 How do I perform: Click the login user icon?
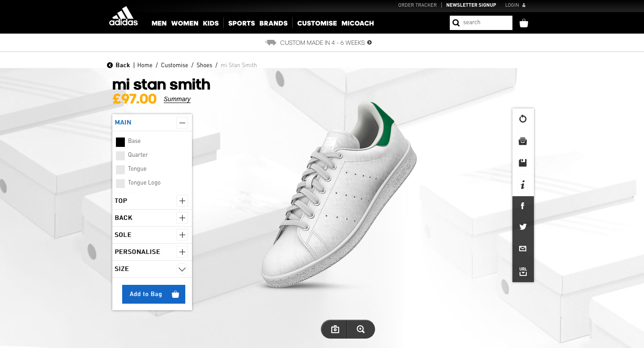click(524, 5)
